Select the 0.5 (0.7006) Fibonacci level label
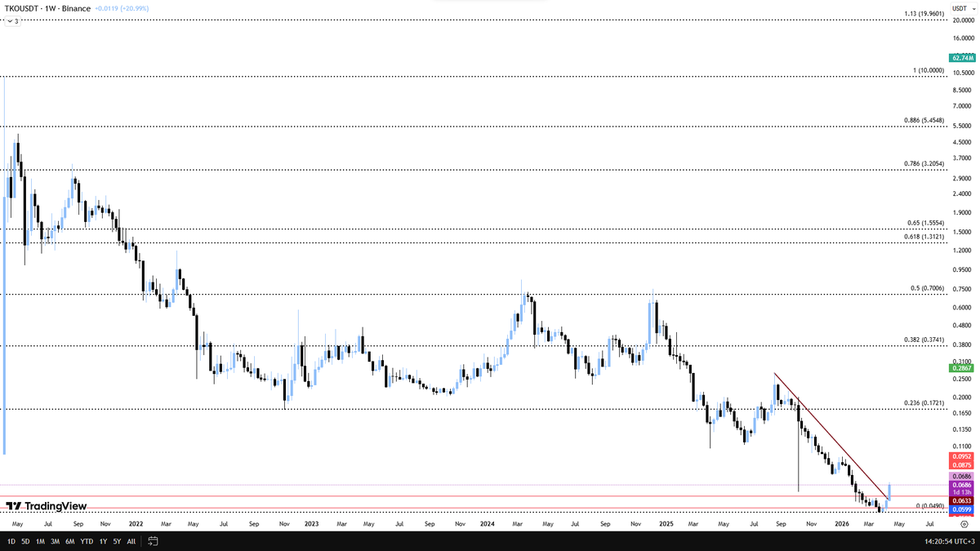 928,288
